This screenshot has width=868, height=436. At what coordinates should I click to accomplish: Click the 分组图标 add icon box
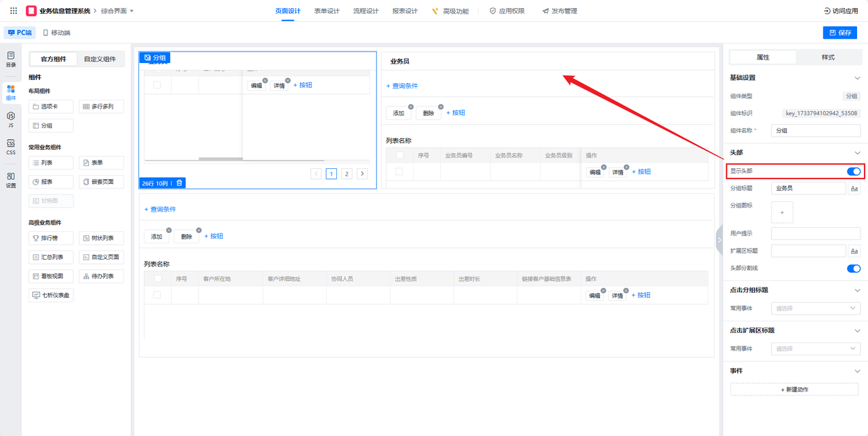click(782, 212)
